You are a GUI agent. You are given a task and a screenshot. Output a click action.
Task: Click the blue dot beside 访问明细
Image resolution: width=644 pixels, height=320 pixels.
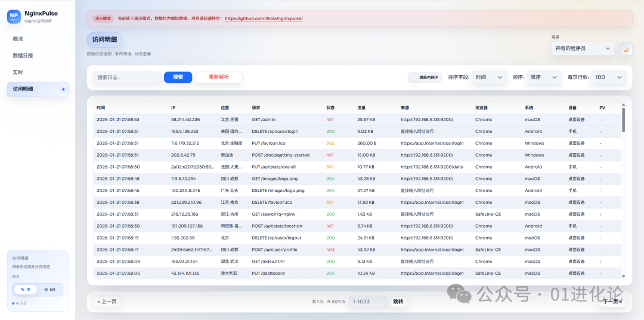click(x=63, y=89)
